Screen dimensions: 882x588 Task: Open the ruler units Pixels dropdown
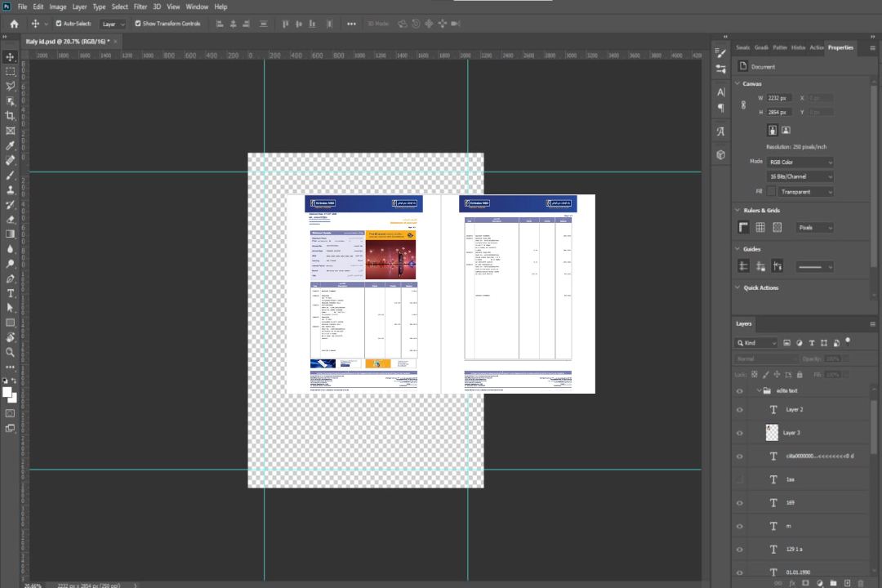click(x=815, y=228)
